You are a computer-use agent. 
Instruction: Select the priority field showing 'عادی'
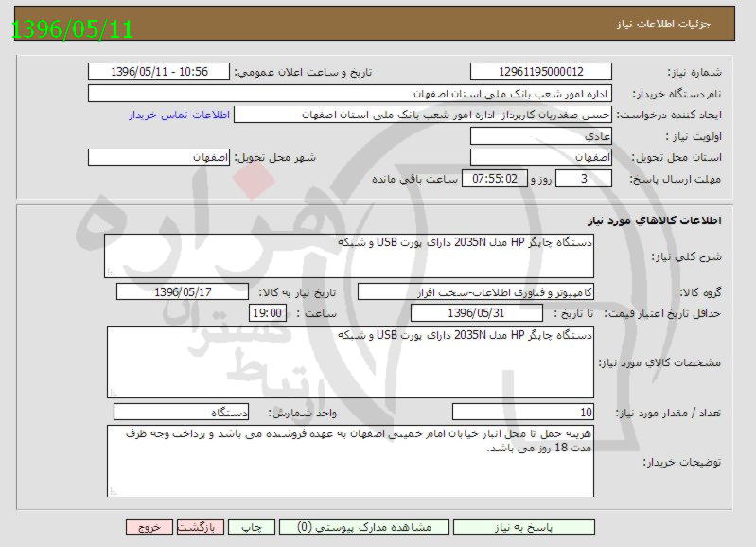pyautogui.click(x=540, y=136)
